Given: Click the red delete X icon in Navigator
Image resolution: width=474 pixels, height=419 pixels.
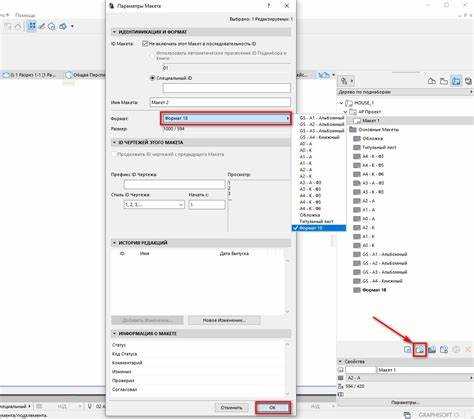Looking at the screenshot, I should pos(468,349).
